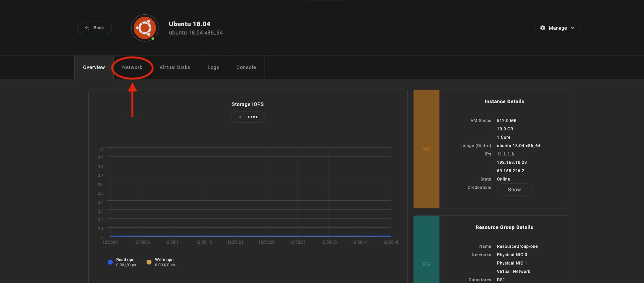Click the image distro value in Instance Details
Image resolution: width=644 pixels, height=283 pixels.
[519, 146]
